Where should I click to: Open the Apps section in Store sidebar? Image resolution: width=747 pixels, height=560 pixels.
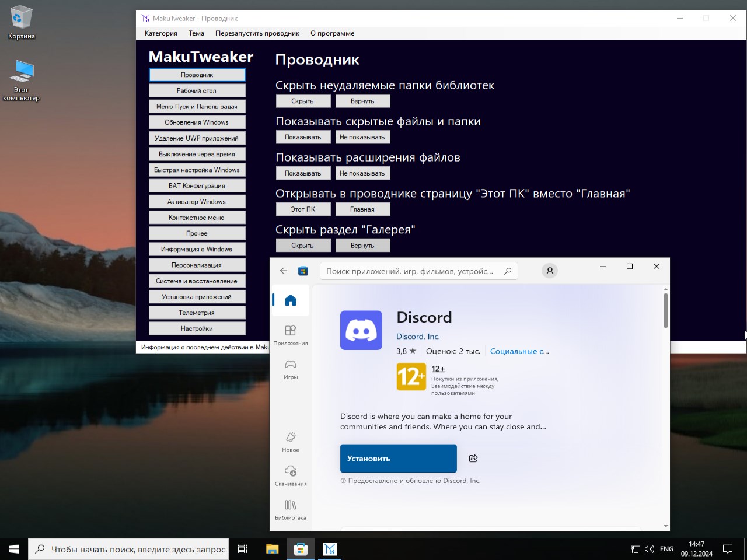click(x=291, y=335)
